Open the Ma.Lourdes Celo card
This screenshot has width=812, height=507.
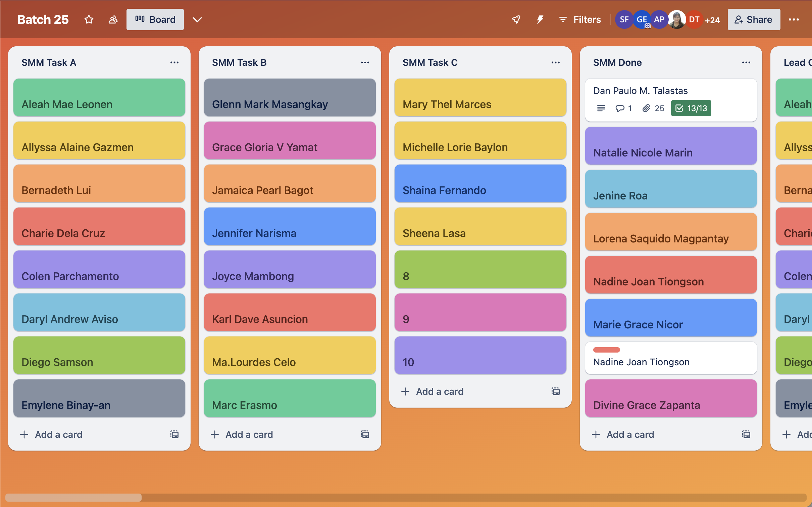click(x=290, y=355)
